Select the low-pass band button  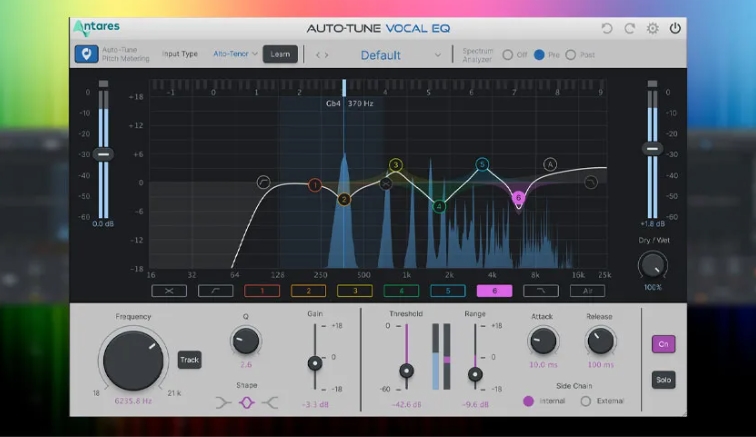click(x=541, y=291)
